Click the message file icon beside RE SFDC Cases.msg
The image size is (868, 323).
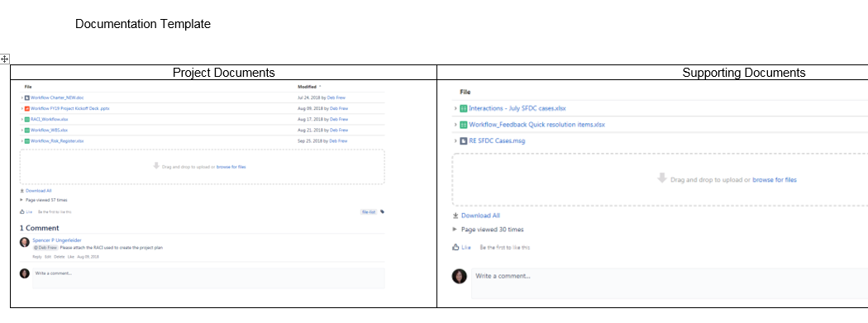(464, 140)
